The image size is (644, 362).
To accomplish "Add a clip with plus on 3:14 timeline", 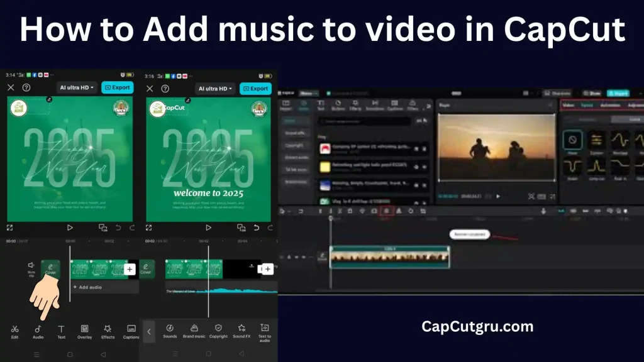I will pyautogui.click(x=130, y=269).
